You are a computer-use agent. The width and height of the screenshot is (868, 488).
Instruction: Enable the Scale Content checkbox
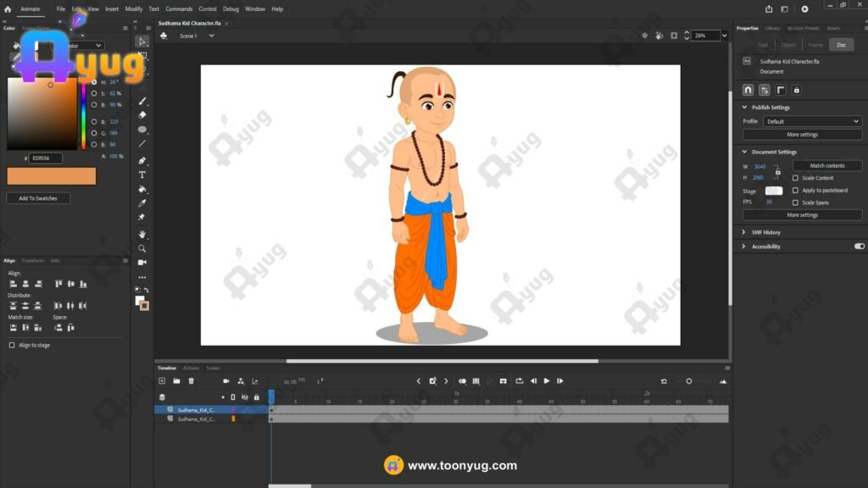pyautogui.click(x=795, y=178)
